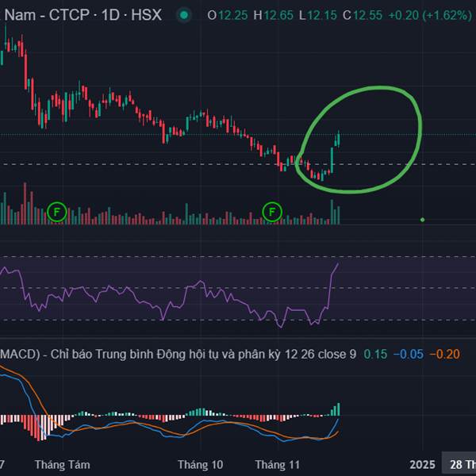Click the open price value 12.25
The height and width of the screenshot is (476, 476).
(233, 15)
